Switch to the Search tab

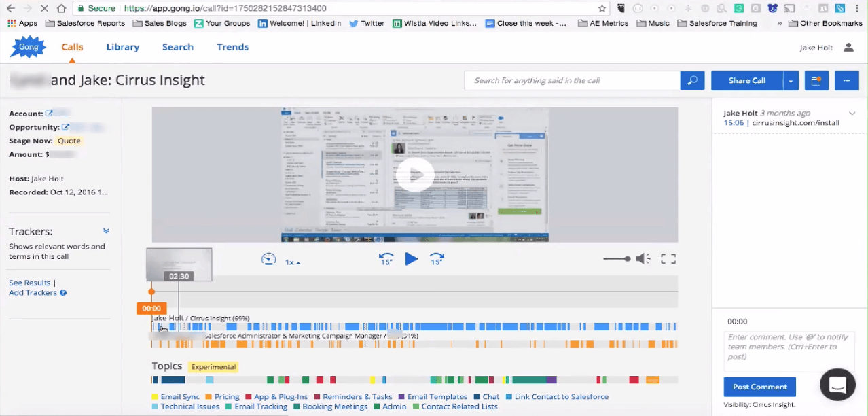178,47
